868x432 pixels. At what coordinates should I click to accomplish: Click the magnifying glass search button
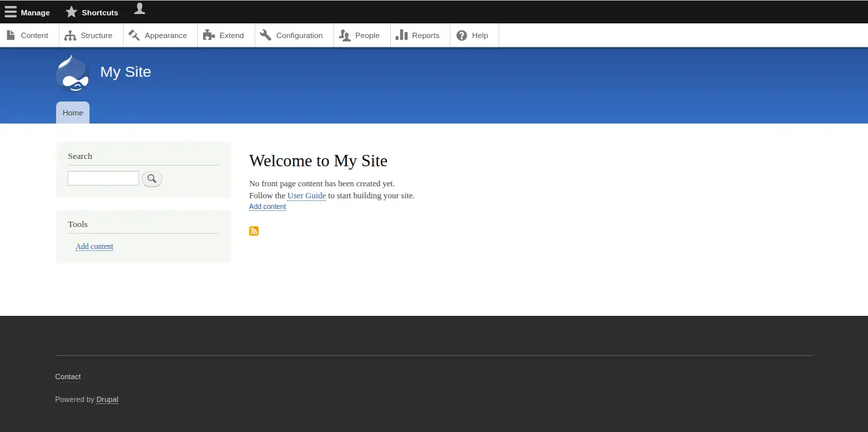point(152,178)
